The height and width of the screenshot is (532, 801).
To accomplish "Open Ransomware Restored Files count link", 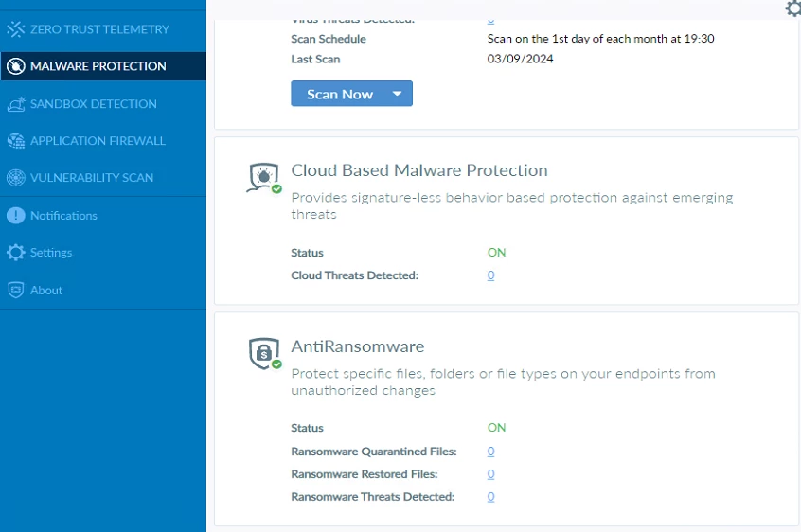I will [490, 474].
